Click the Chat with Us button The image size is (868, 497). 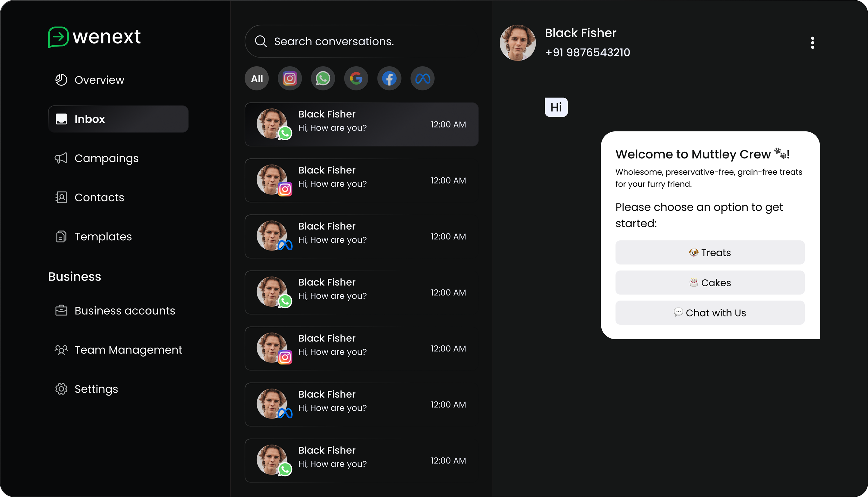coord(710,313)
